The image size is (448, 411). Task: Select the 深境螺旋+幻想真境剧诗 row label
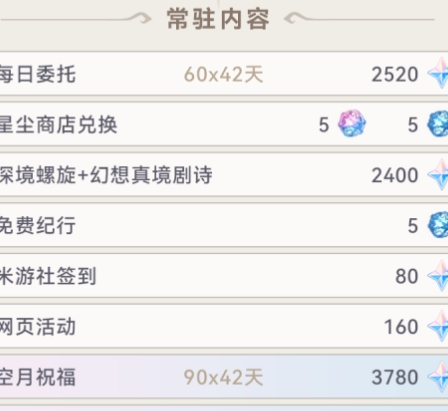pyautogui.click(x=106, y=175)
